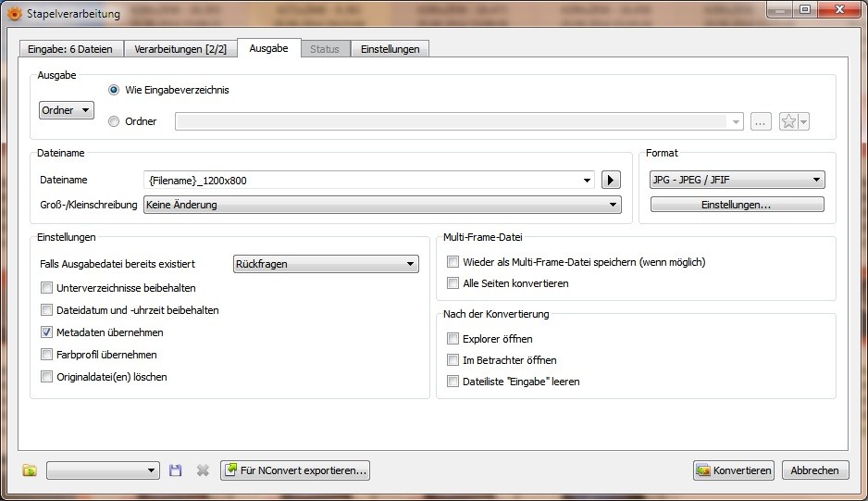
Task: Open the Dateiname template dropdown arrow
Action: tap(587, 180)
